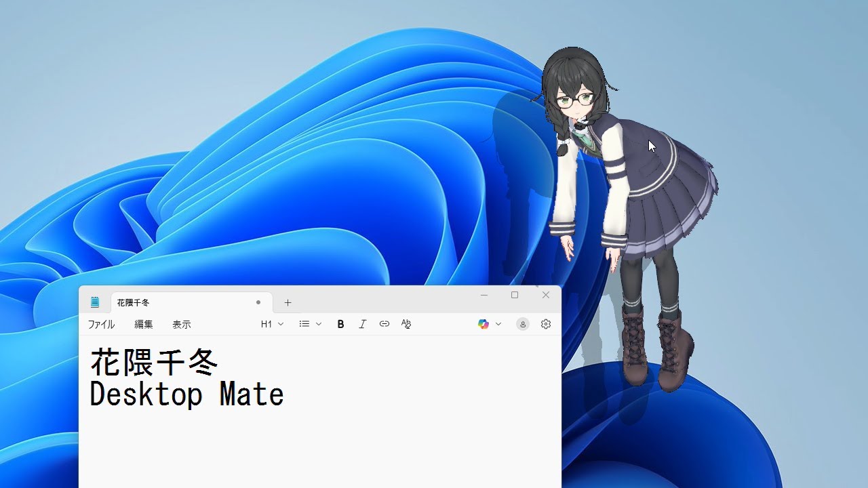
Task: Insert a hyperlink with link icon
Action: 384,324
